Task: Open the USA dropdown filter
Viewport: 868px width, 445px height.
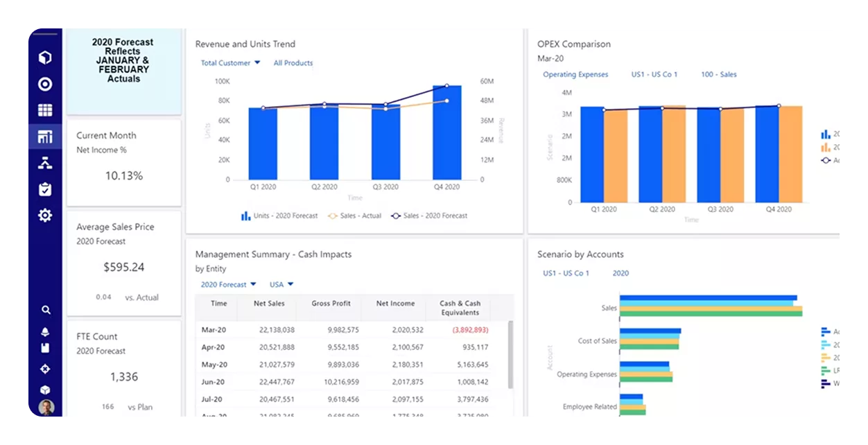Action: click(x=280, y=284)
